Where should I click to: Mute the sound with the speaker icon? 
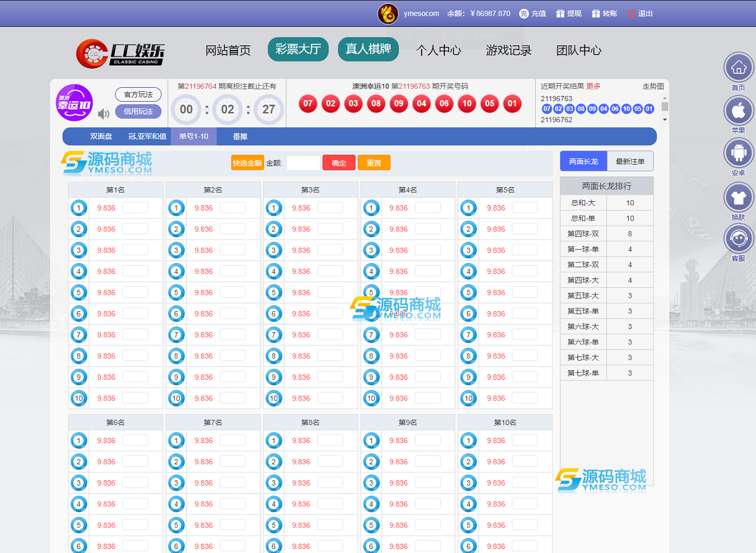(104, 114)
